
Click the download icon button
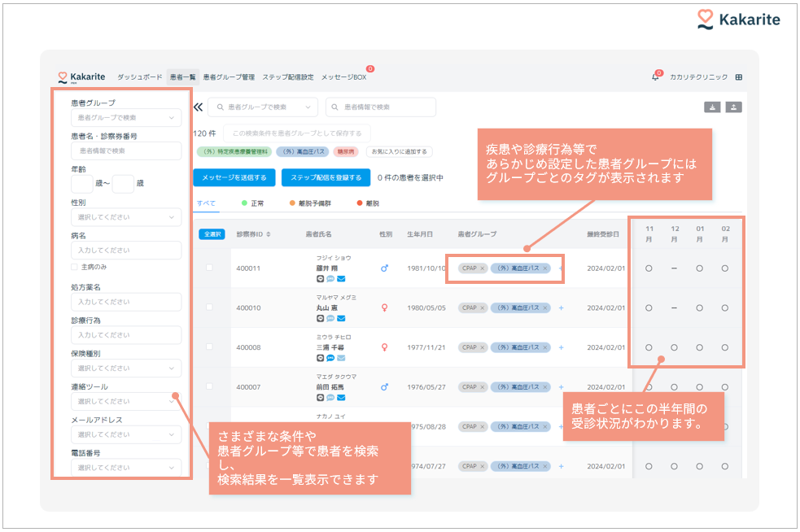[x=712, y=107]
